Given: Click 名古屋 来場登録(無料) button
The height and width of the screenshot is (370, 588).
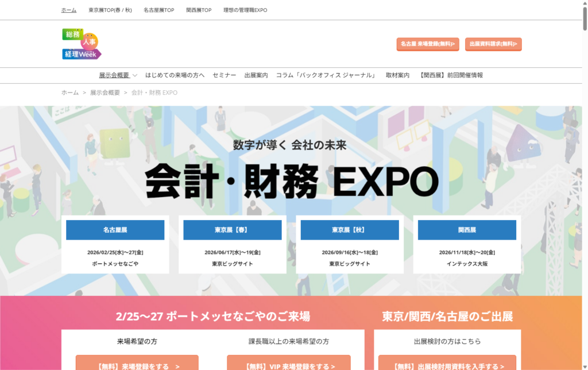Looking at the screenshot, I should (427, 44).
